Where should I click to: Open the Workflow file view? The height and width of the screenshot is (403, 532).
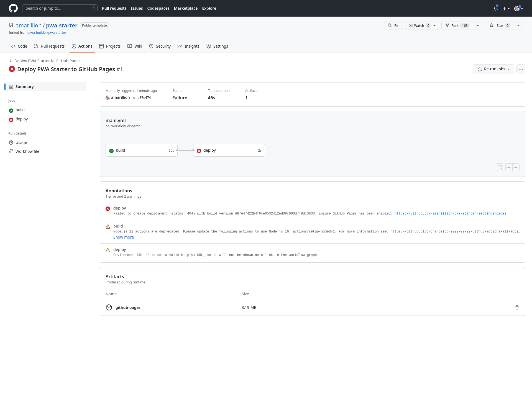tap(27, 151)
